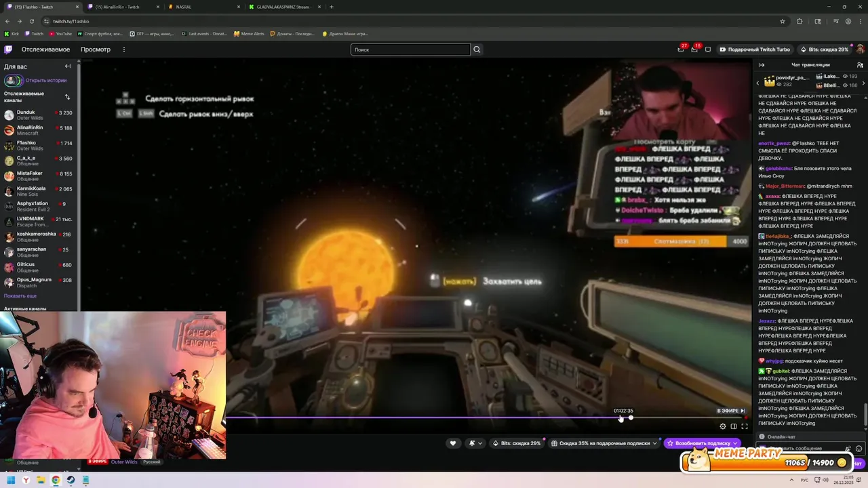
Task: Open the 'Outer Wilds' game link below the video
Action: click(124, 462)
